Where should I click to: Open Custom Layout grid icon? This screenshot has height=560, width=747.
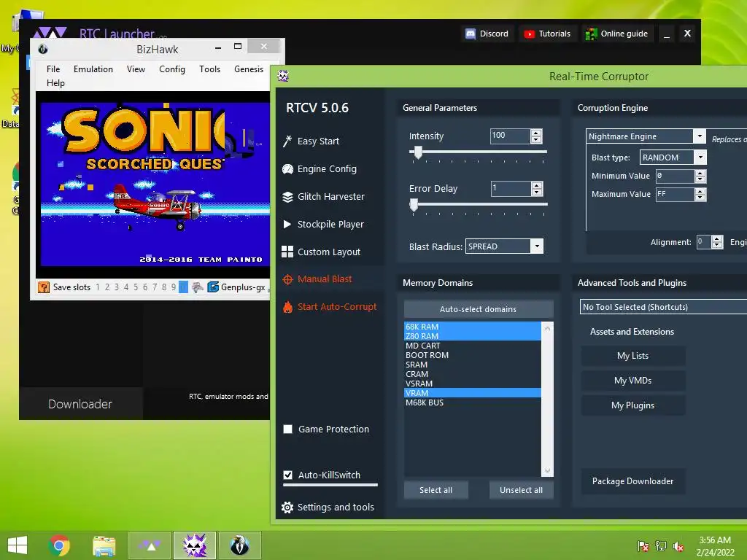point(287,252)
